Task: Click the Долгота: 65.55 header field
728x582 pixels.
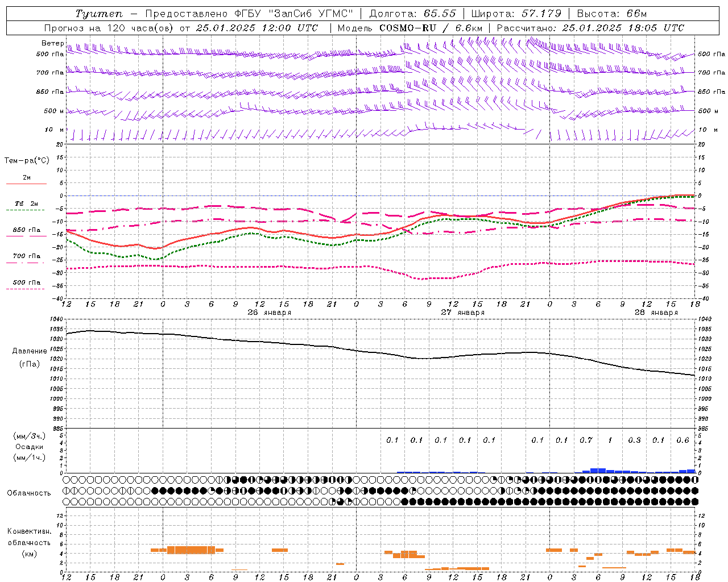Action: 412,14
